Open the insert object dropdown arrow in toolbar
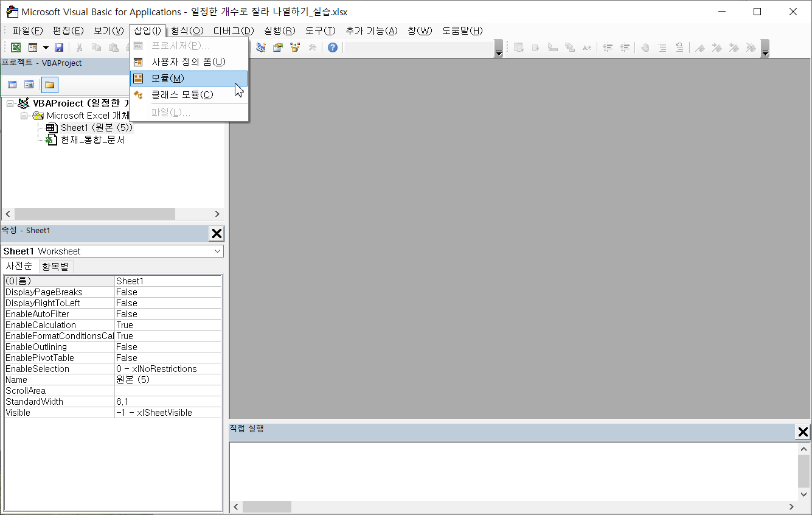 (x=46, y=47)
